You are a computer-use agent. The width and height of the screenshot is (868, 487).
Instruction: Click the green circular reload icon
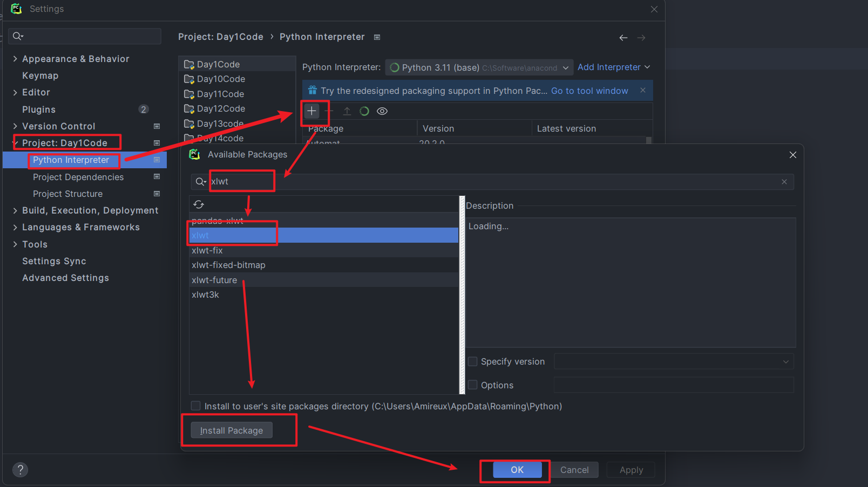(364, 111)
